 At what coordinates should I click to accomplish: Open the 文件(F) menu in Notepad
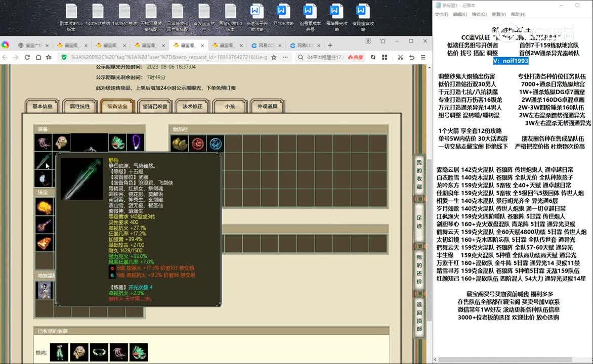coord(441,14)
